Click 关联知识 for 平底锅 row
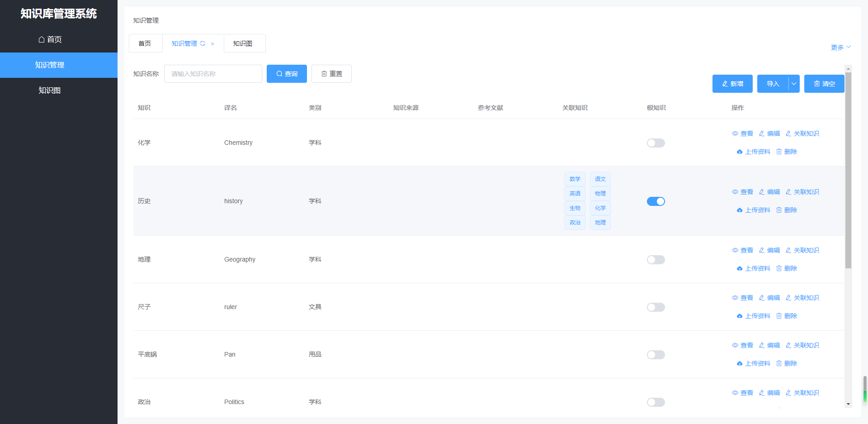 tap(802, 345)
